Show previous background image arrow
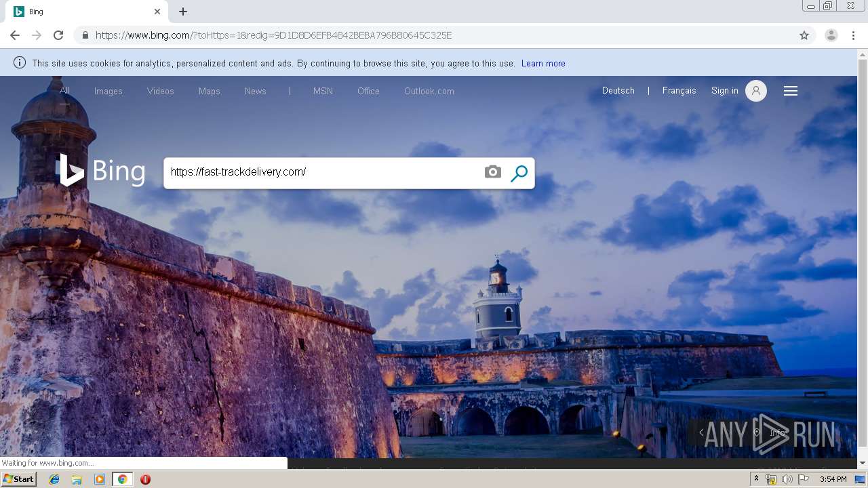The height and width of the screenshot is (488, 868). point(701,432)
